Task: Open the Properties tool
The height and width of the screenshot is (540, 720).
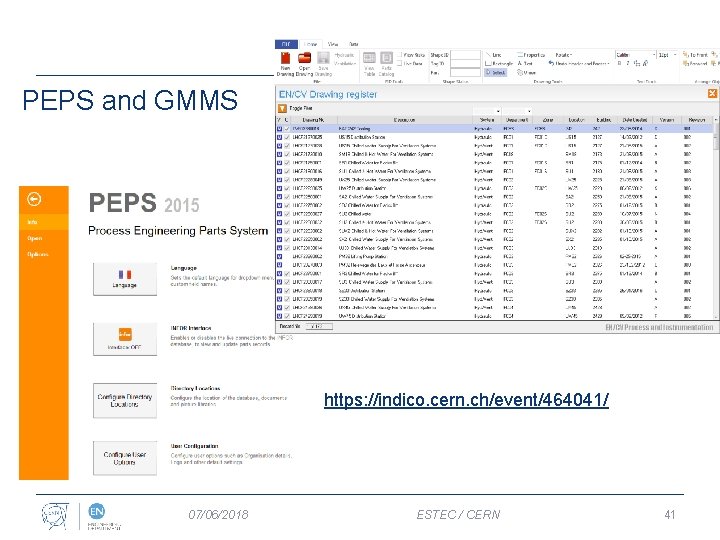Action: [531, 55]
